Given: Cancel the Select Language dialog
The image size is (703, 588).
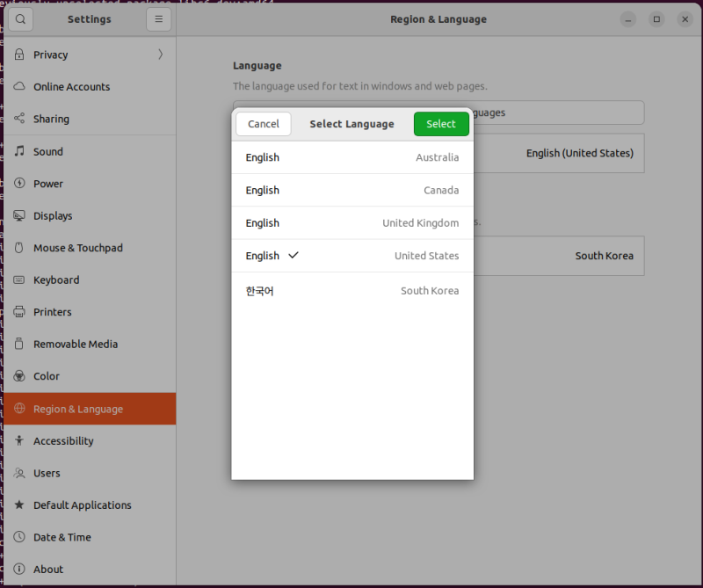Looking at the screenshot, I should pyautogui.click(x=264, y=124).
